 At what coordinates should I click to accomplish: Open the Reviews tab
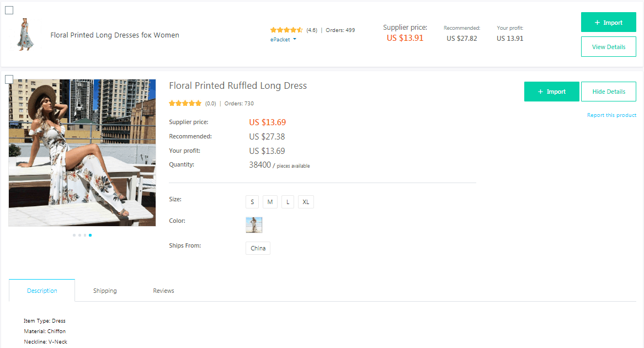(163, 291)
